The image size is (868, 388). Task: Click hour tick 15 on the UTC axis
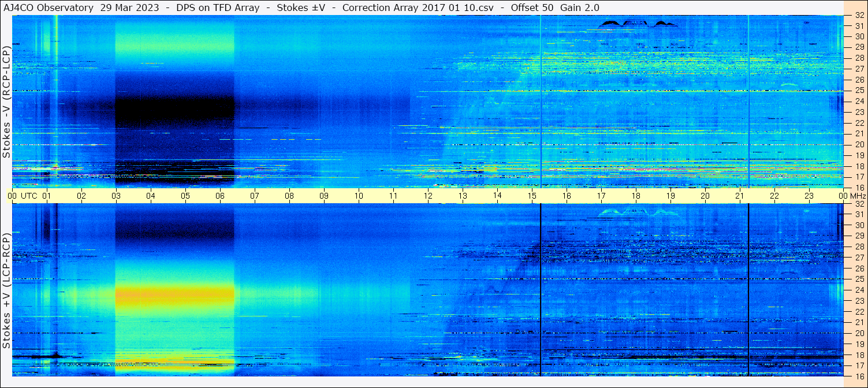pos(532,196)
